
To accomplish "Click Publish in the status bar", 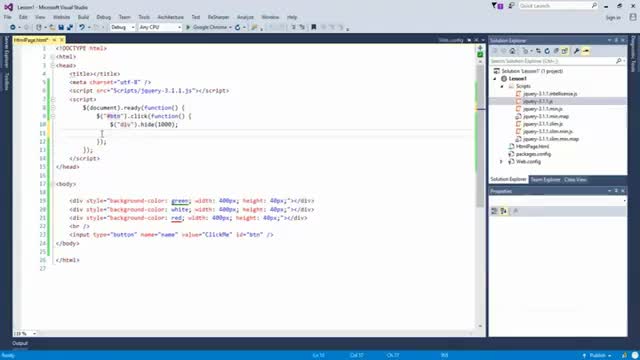I will click(597, 356).
